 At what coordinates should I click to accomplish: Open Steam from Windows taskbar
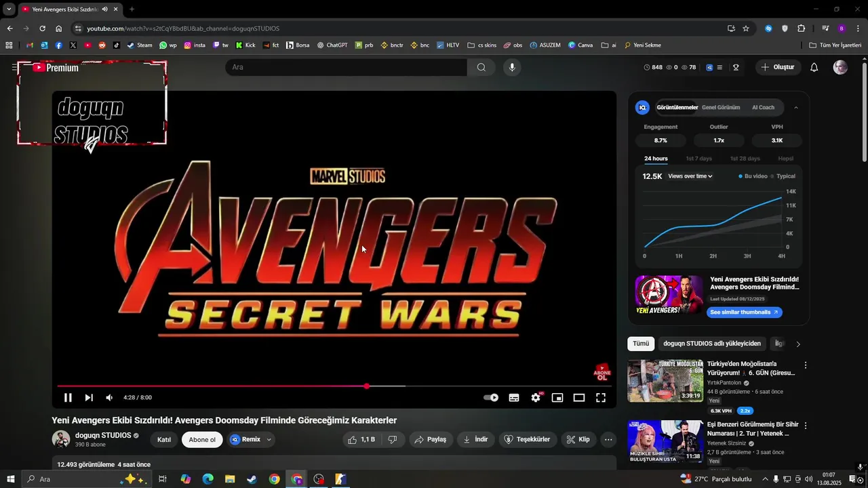point(252,479)
